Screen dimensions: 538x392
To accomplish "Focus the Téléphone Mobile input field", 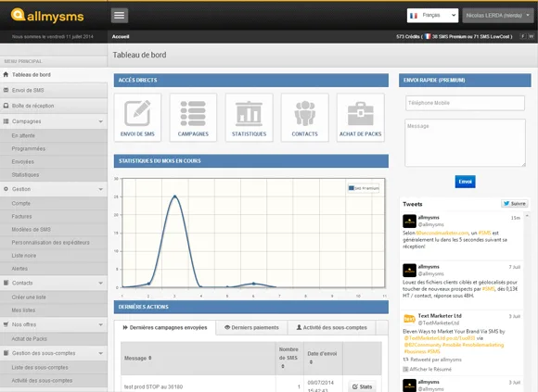I will click(465, 103).
